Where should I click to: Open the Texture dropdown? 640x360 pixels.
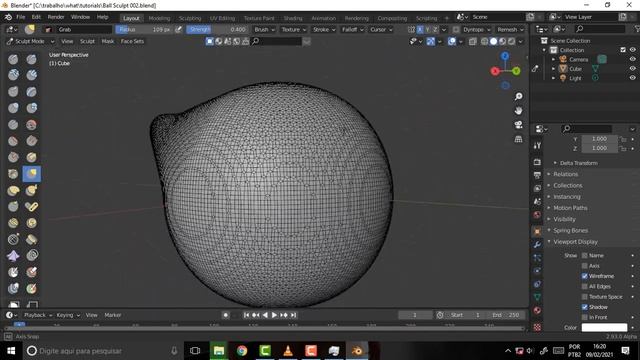click(x=293, y=29)
